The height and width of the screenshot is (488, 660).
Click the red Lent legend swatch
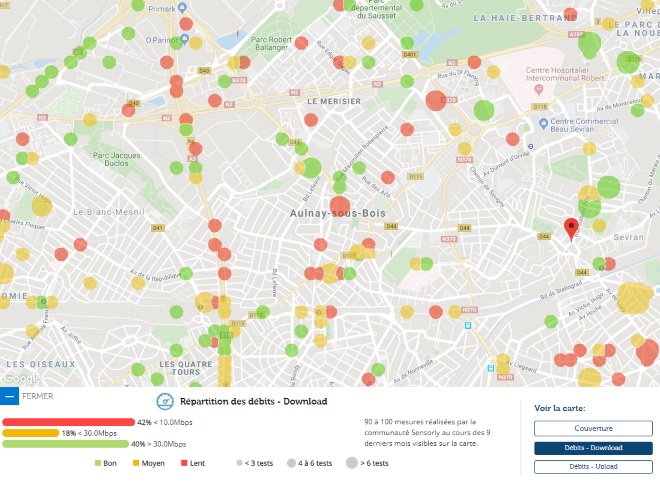click(x=183, y=464)
